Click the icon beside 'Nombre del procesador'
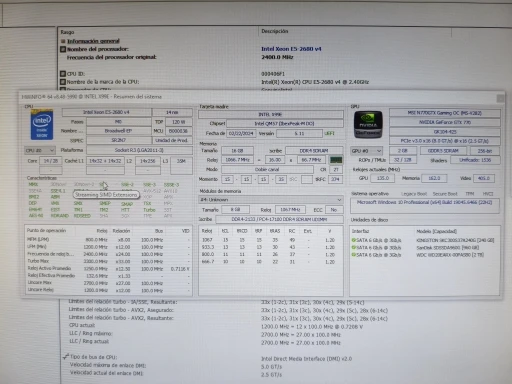Viewport: 512px width, 384px height. (63, 49)
